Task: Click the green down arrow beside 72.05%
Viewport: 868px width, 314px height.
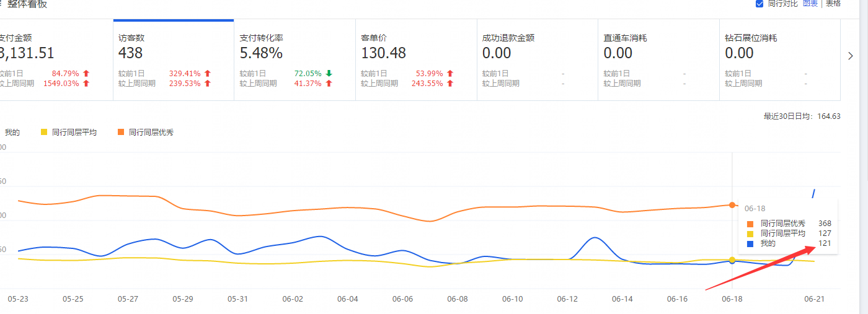Action: point(329,73)
